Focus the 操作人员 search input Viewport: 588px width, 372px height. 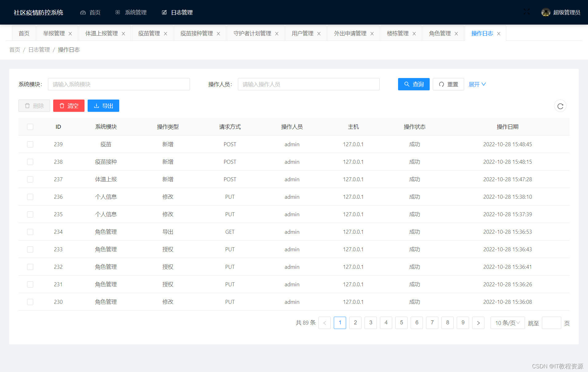(309, 84)
